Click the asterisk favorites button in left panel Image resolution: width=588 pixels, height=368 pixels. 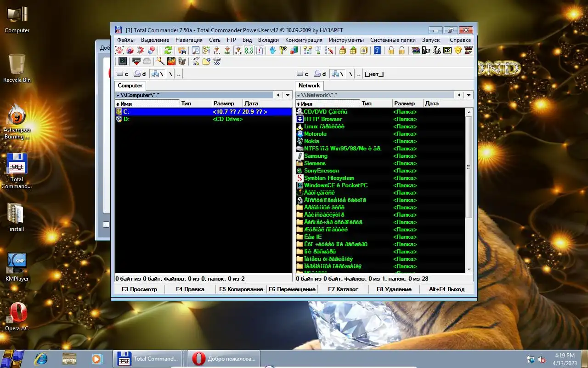pyautogui.click(x=278, y=95)
